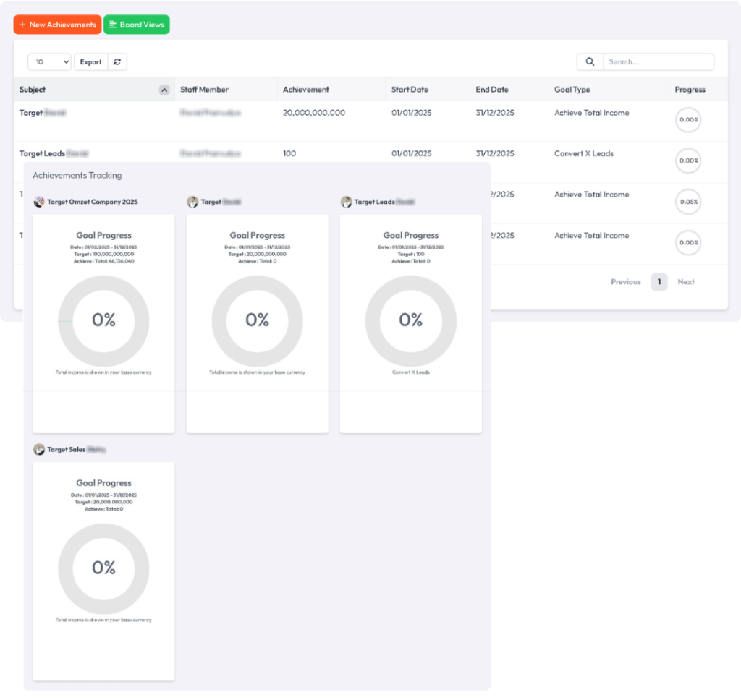Viewport: 741px width, 700px height.
Task: Click the Target Omzet Company 2025 avatar
Action: click(39, 202)
